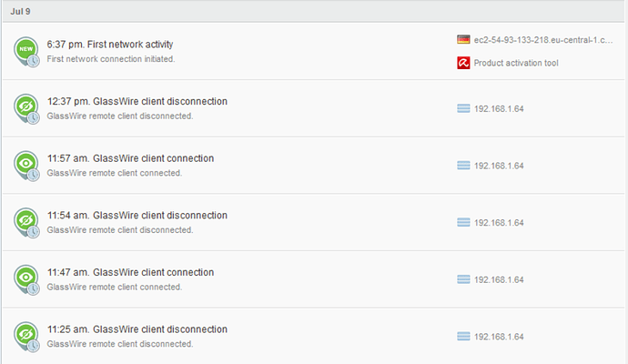
Task: Click the German flag host icon
Action: coord(463,40)
